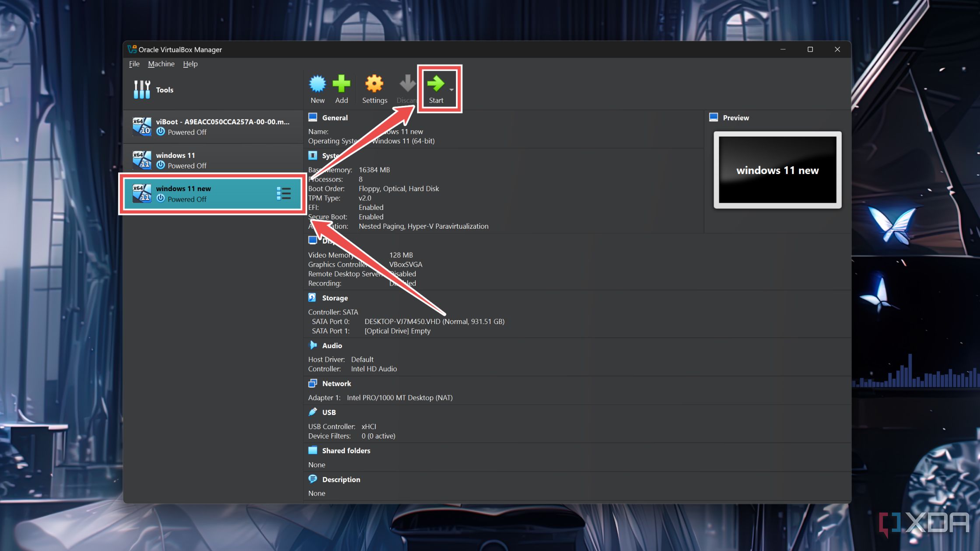Image resolution: width=980 pixels, height=551 pixels.
Task: Click the Help menu item
Action: point(190,63)
